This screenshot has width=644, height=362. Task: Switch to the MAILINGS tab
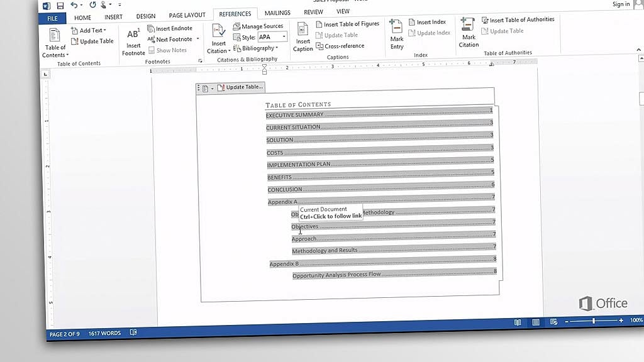point(277,13)
